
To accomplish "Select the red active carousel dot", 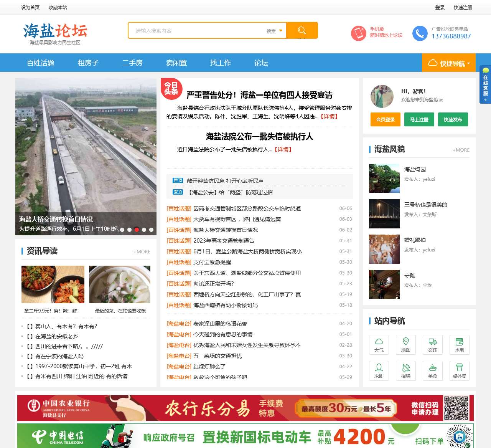I will coord(137,230).
